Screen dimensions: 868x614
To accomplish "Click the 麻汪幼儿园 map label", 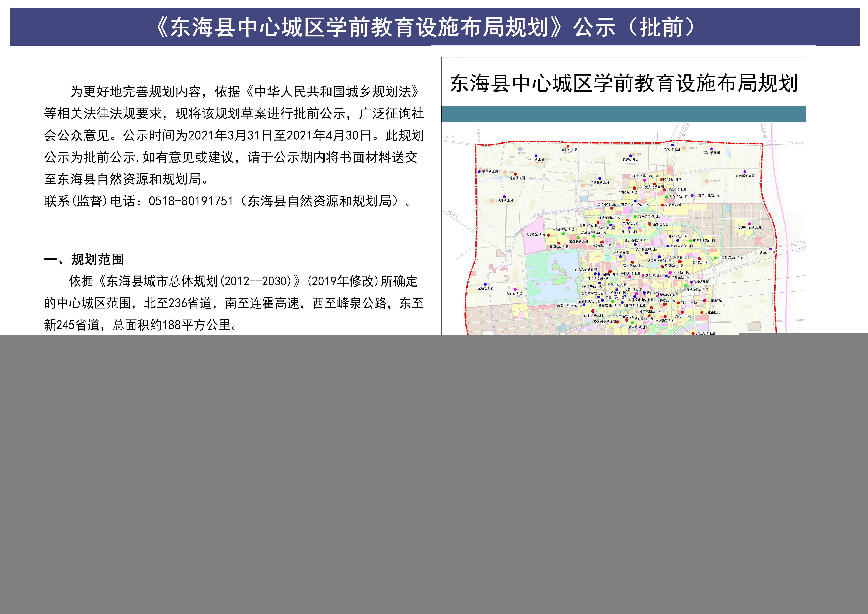I will point(569,150).
